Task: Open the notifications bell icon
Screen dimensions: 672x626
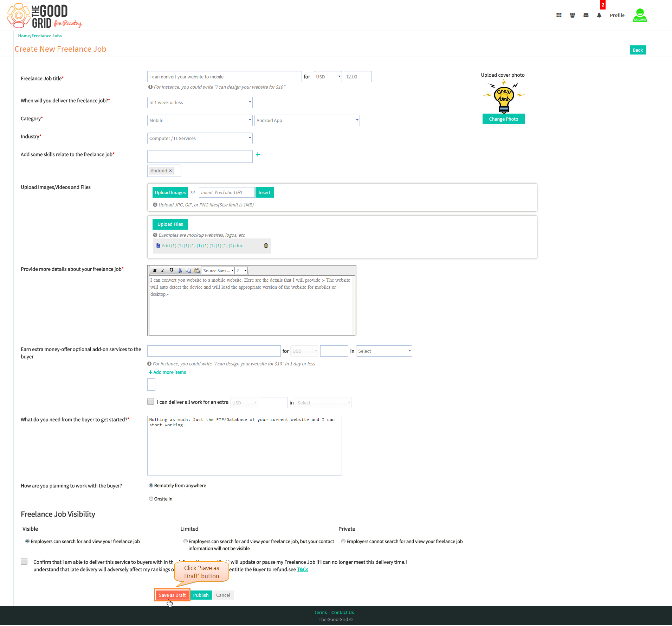Action: [599, 15]
